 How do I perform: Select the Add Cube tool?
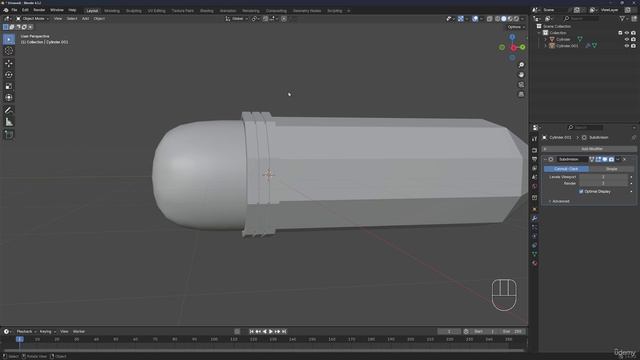9,134
